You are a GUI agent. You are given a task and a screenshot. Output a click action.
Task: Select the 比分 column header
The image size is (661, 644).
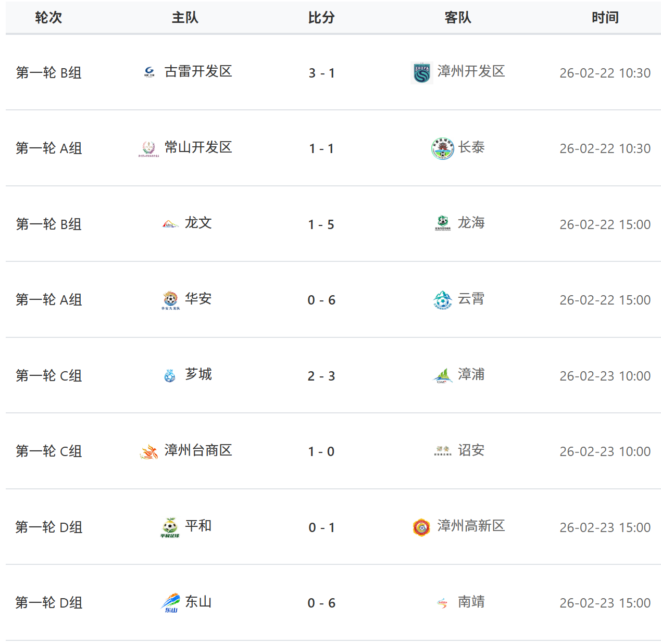coord(321,18)
